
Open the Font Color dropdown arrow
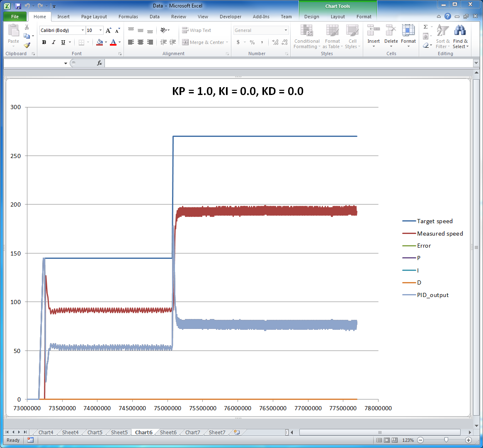119,42
